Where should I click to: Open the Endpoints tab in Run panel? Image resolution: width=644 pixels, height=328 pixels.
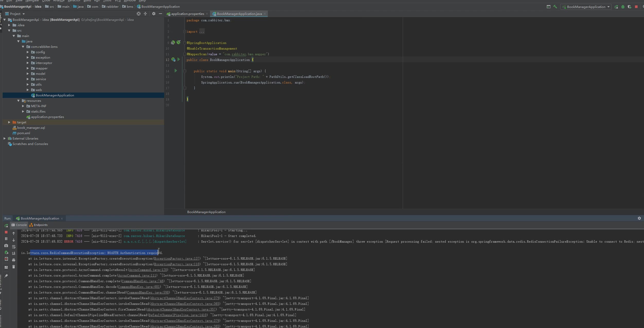click(x=39, y=225)
